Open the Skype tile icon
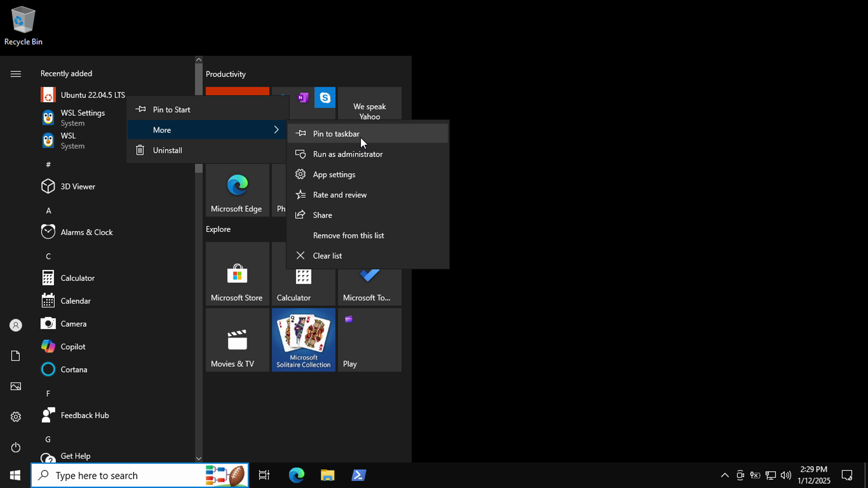This screenshot has height=488, width=868. (325, 98)
